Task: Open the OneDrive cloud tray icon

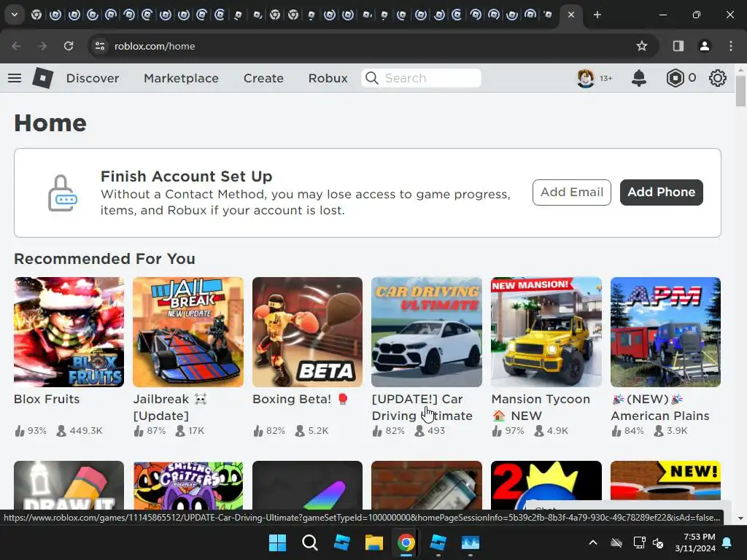Action: (x=616, y=542)
